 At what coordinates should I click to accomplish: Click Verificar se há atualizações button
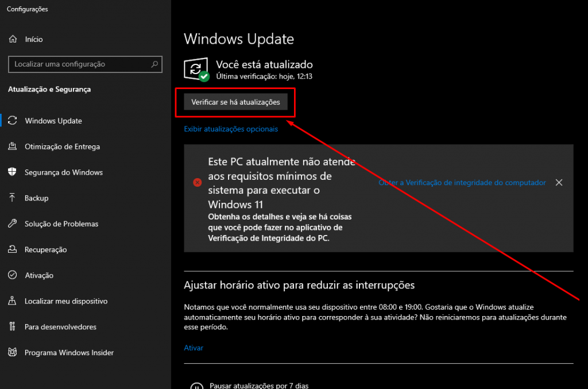coord(235,102)
